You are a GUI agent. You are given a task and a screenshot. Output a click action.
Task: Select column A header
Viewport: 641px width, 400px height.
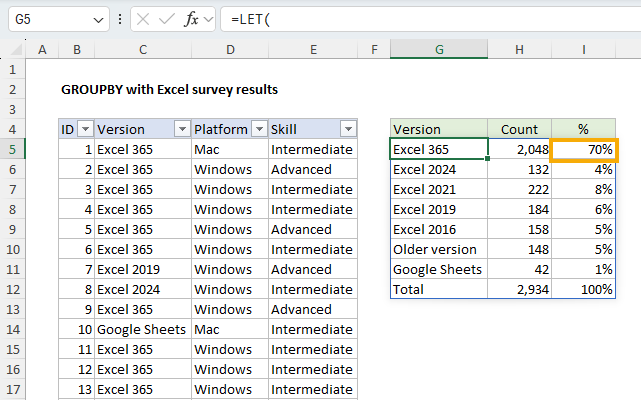point(42,50)
